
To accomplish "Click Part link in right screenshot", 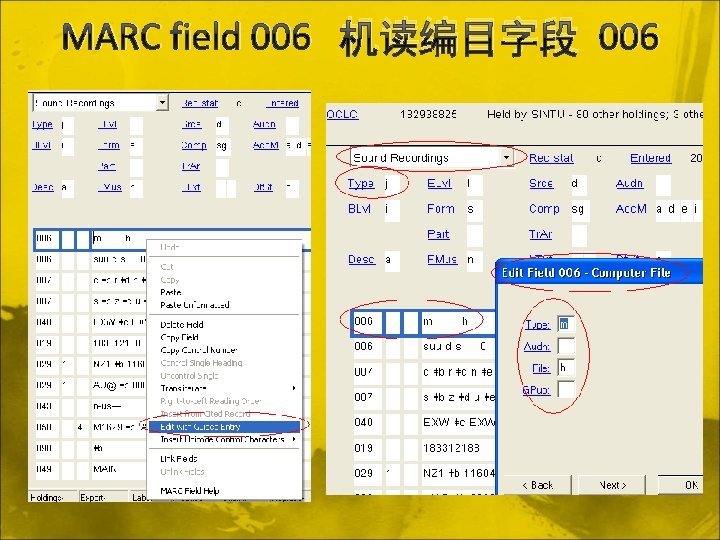I will [x=438, y=234].
